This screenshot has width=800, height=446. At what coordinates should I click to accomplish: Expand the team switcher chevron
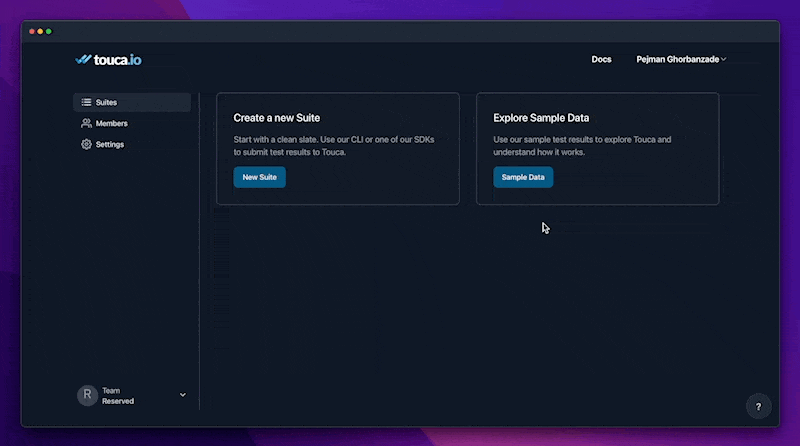click(183, 395)
